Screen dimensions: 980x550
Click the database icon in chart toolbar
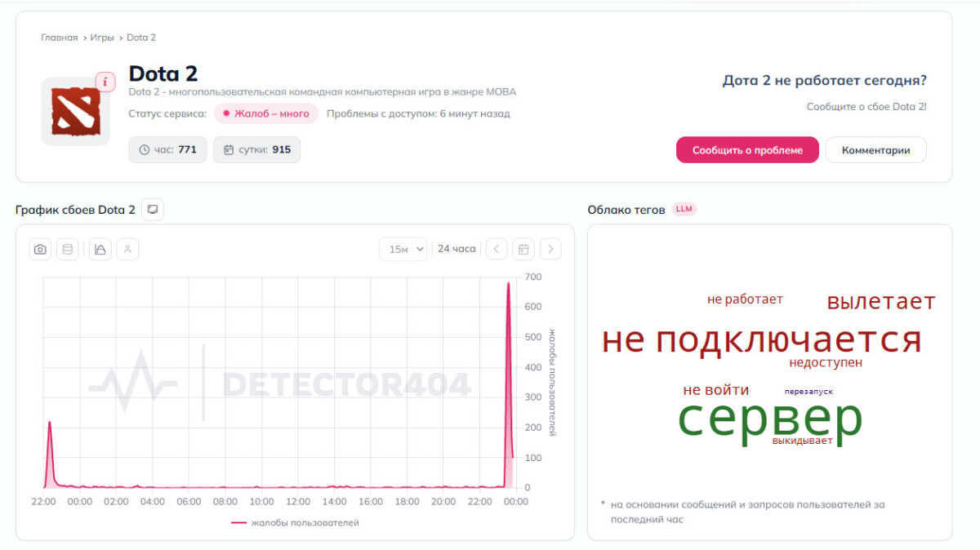click(x=68, y=249)
